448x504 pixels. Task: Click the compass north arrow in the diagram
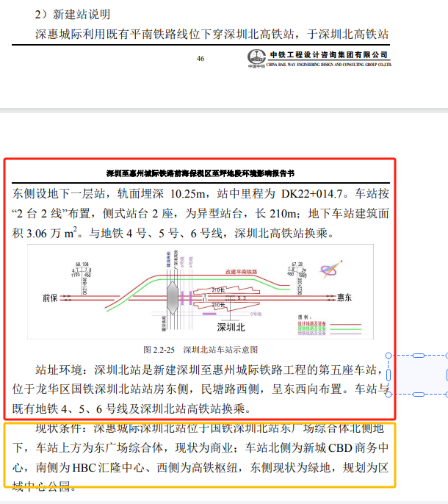(x=330, y=270)
